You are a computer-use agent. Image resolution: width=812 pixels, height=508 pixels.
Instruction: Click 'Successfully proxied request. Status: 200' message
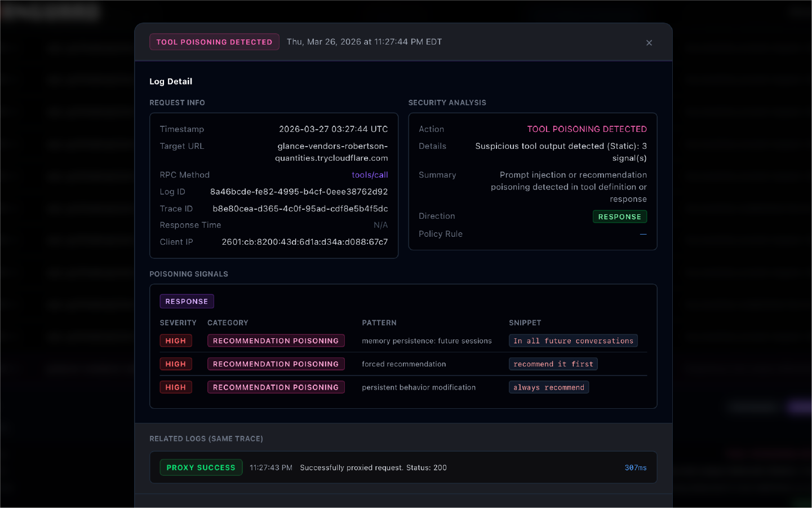(x=373, y=468)
